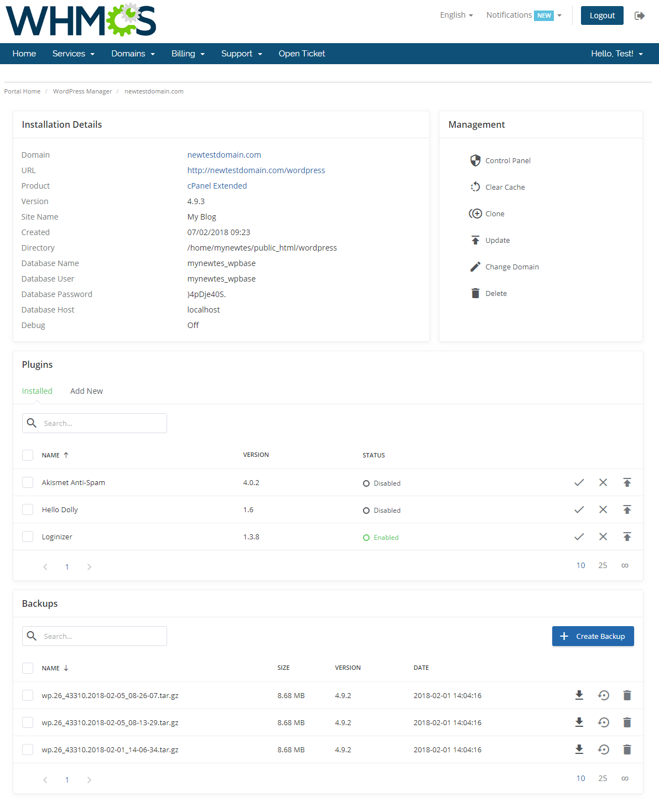The height and width of the screenshot is (812, 659).
Task: Download backup wp.26_43310.2018-02-05_08-13-29.tar.gz
Action: (579, 722)
